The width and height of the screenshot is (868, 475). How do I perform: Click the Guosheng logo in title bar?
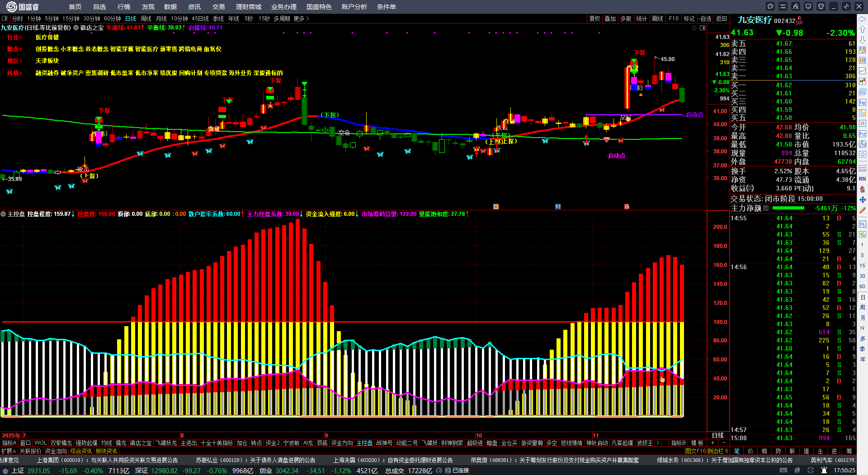pos(23,7)
